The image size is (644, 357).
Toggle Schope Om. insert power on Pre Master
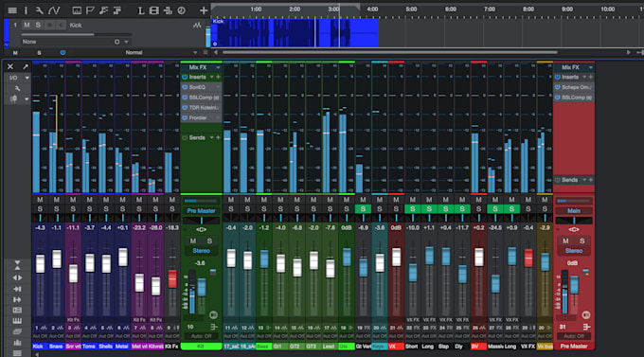click(557, 87)
